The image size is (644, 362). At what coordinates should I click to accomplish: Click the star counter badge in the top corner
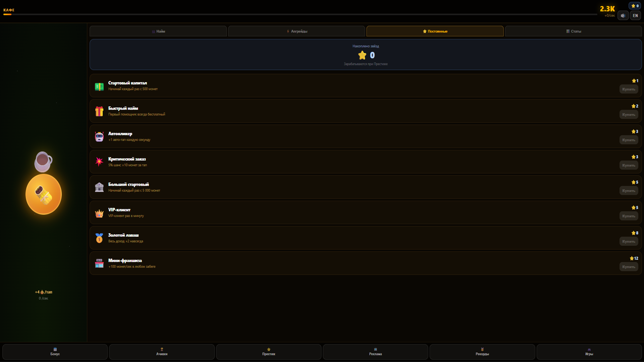(635, 6)
